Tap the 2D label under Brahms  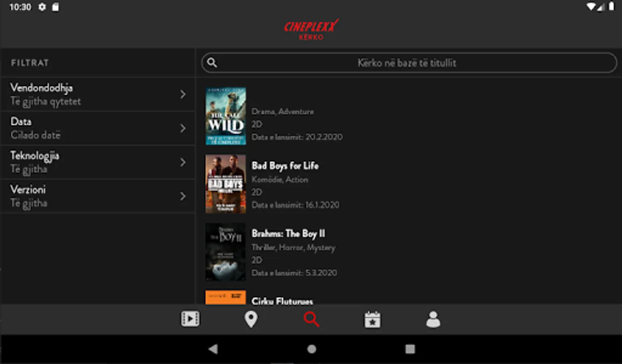tap(257, 260)
